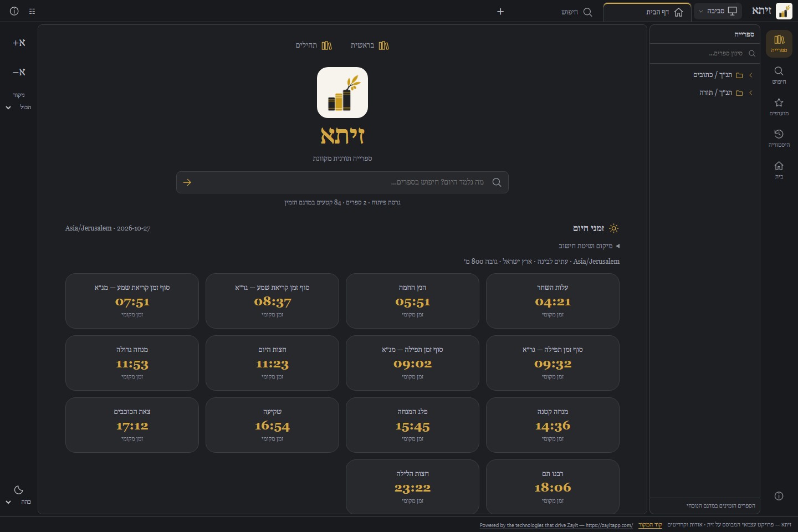Select the הנץ החמה 05:51 card

tap(412, 301)
